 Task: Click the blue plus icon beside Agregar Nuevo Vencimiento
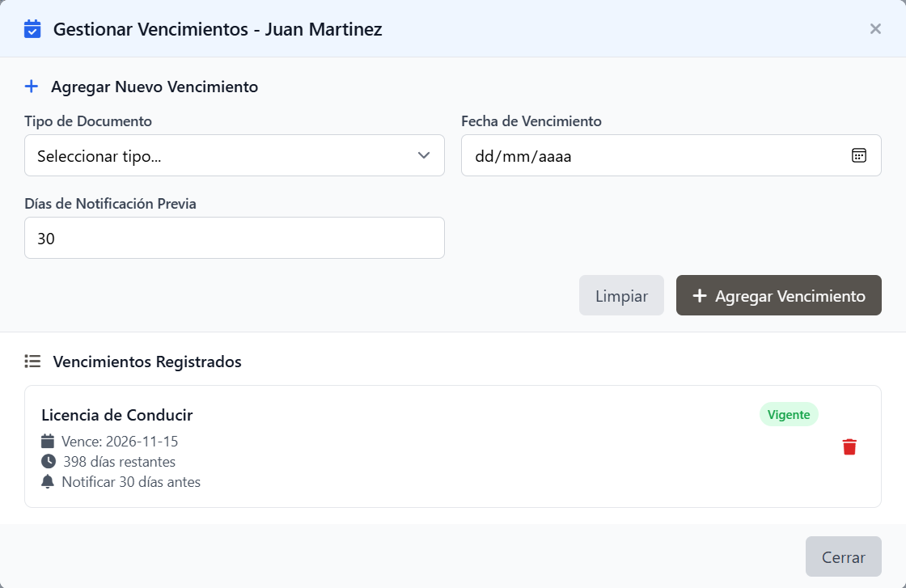click(32, 87)
